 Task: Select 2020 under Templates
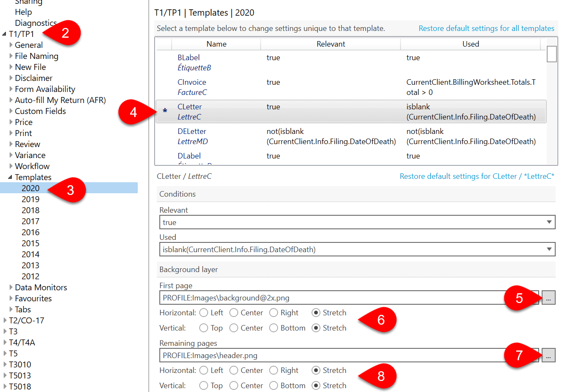point(31,188)
